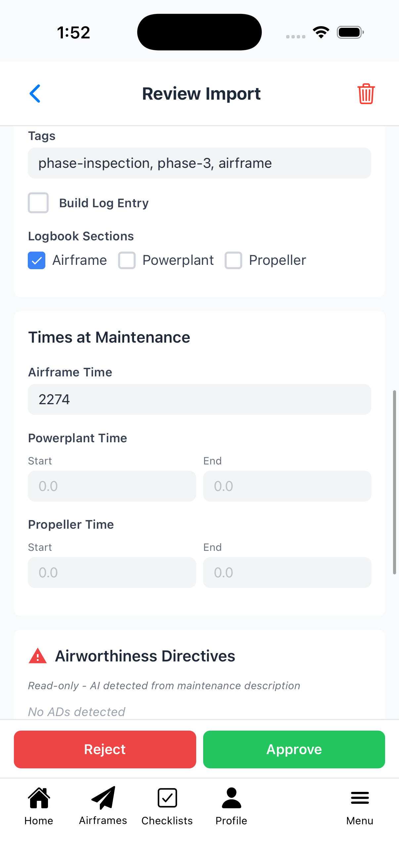Tap the Profile person icon
399x868 pixels.
pos(231,798)
